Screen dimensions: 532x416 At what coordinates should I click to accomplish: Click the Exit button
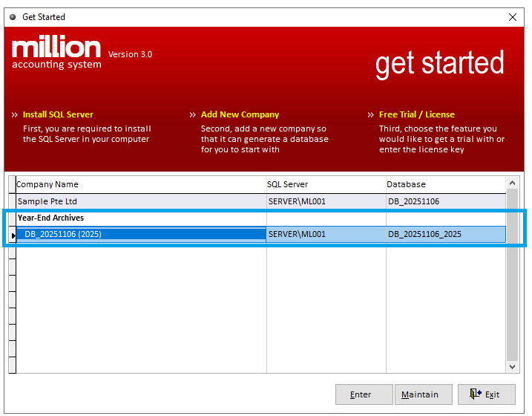486,394
